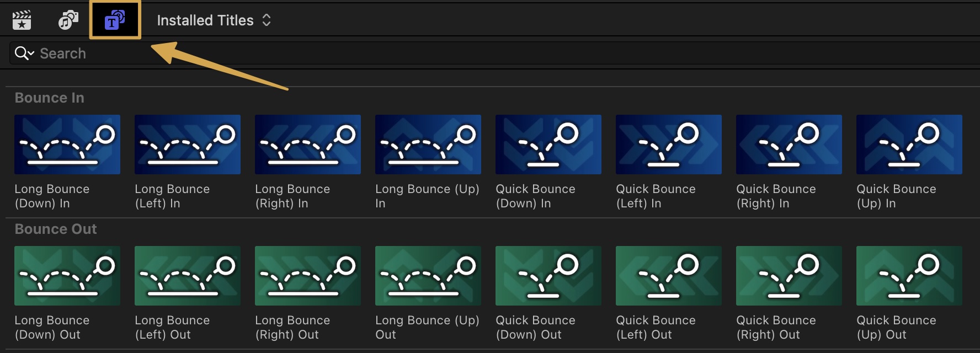
Task: Select Long Bounce (Left) In thumbnail
Action: pos(188,145)
